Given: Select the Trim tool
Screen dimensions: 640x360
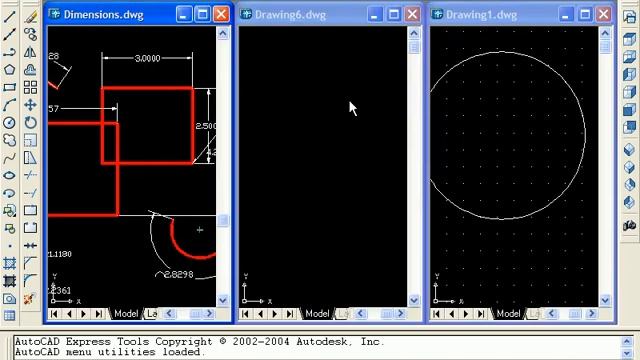Looking at the screenshot, I should coord(30,175).
